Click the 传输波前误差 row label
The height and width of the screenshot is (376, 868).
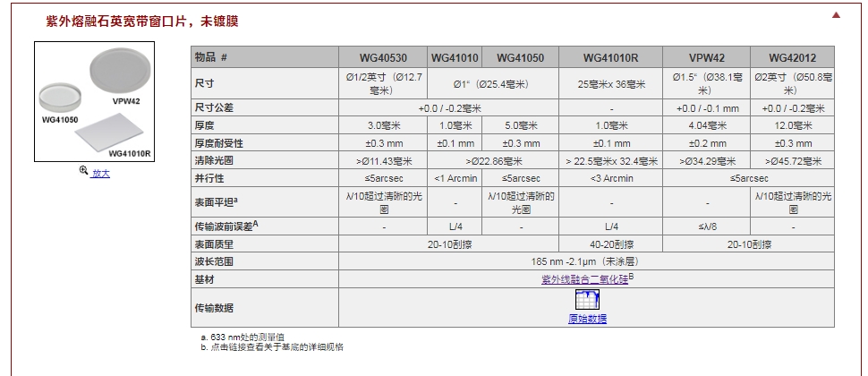click(x=265, y=226)
